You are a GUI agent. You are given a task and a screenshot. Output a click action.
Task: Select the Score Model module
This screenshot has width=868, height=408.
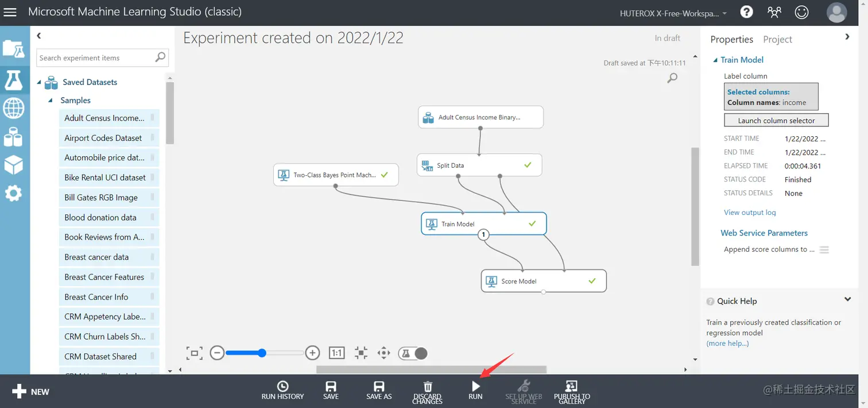544,281
